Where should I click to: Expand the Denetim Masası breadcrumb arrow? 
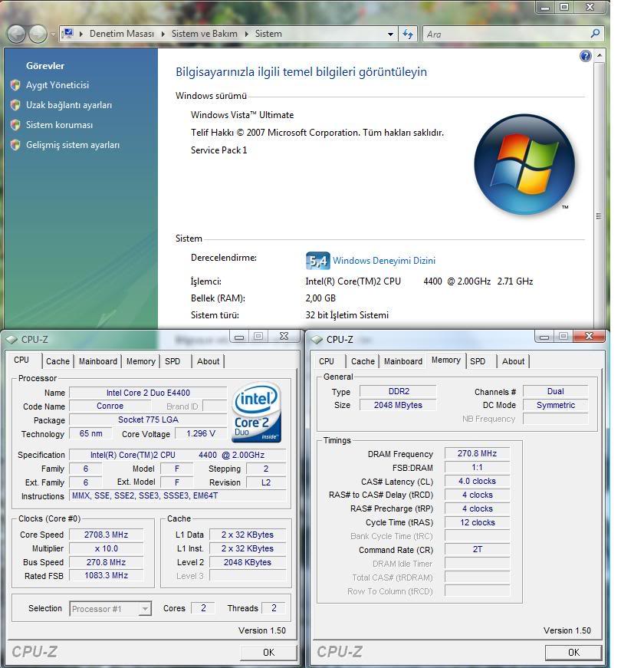click(81, 34)
